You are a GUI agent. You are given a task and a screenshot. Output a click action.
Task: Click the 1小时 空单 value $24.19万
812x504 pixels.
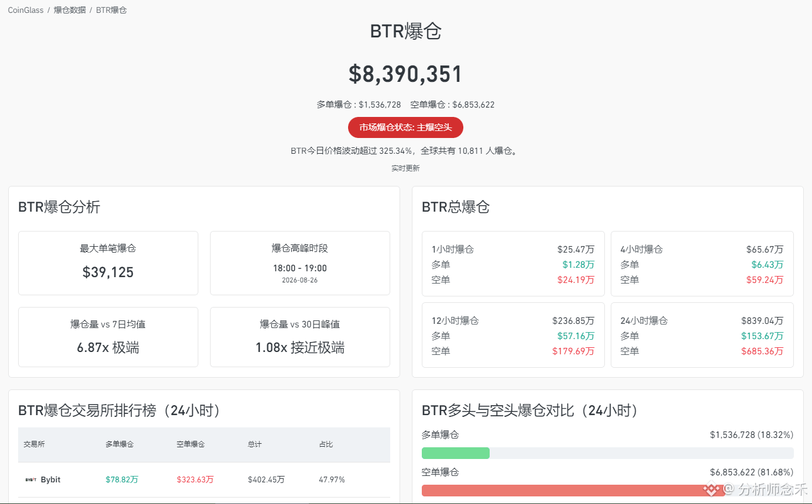coord(576,280)
